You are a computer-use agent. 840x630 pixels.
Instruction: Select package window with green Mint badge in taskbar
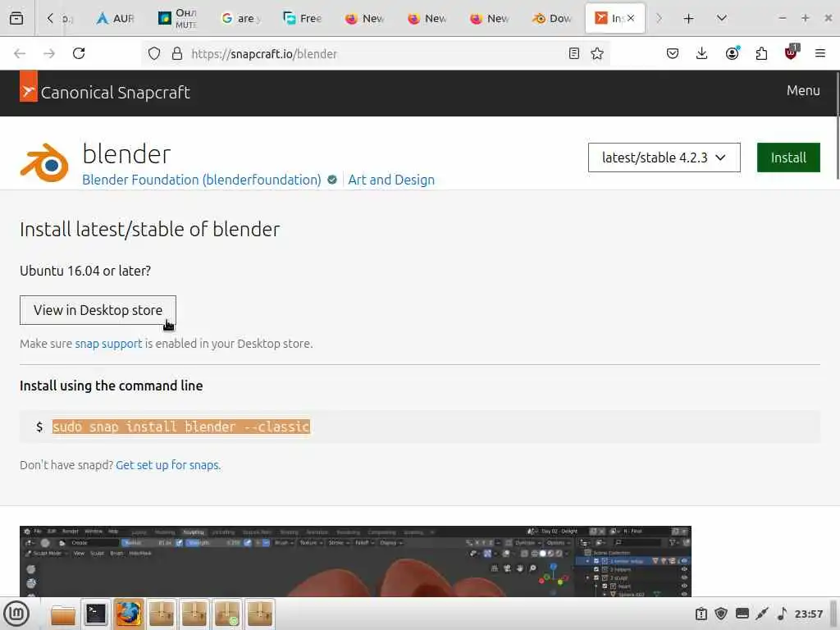click(x=227, y=614)
